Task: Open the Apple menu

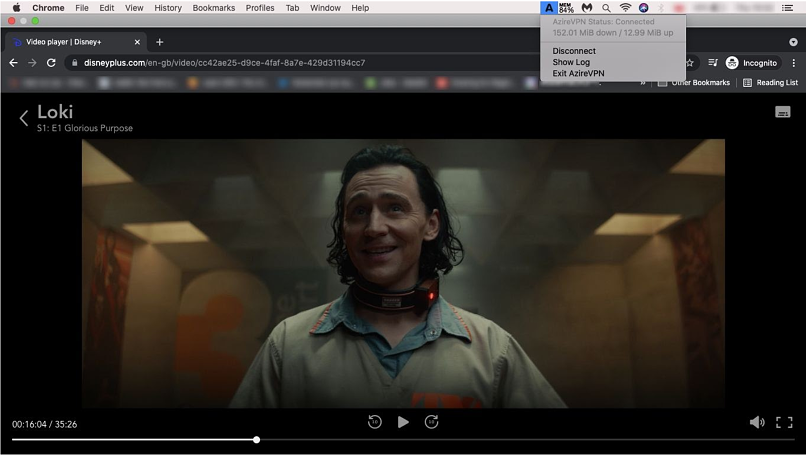Action: [x=16, y=8]
